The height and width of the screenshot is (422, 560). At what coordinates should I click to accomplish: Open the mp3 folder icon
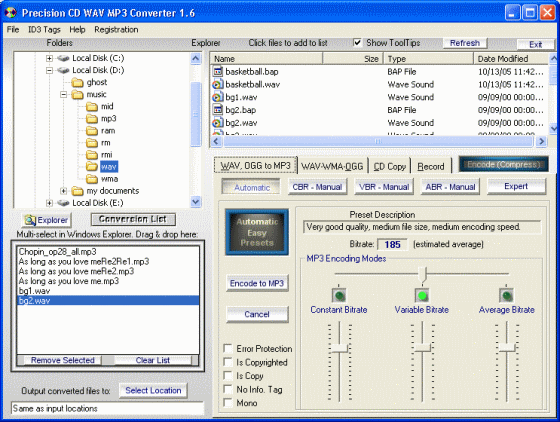coord(92,119)
